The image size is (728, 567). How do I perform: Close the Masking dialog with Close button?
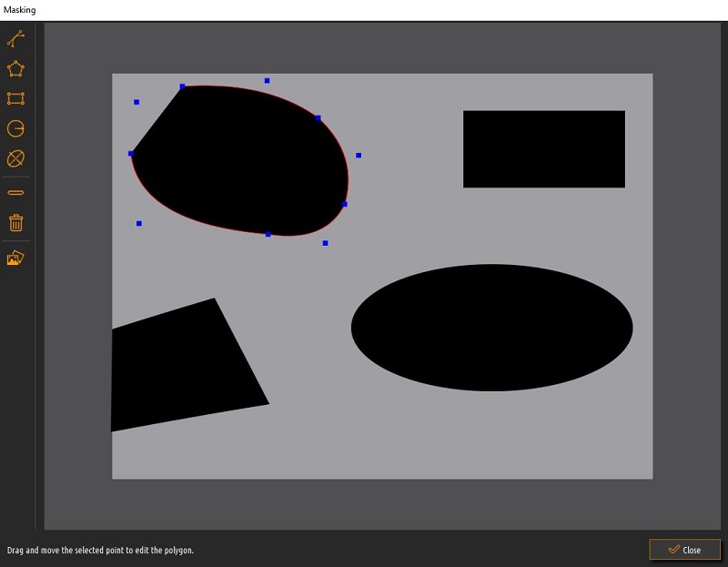click(x=685, y=550)
